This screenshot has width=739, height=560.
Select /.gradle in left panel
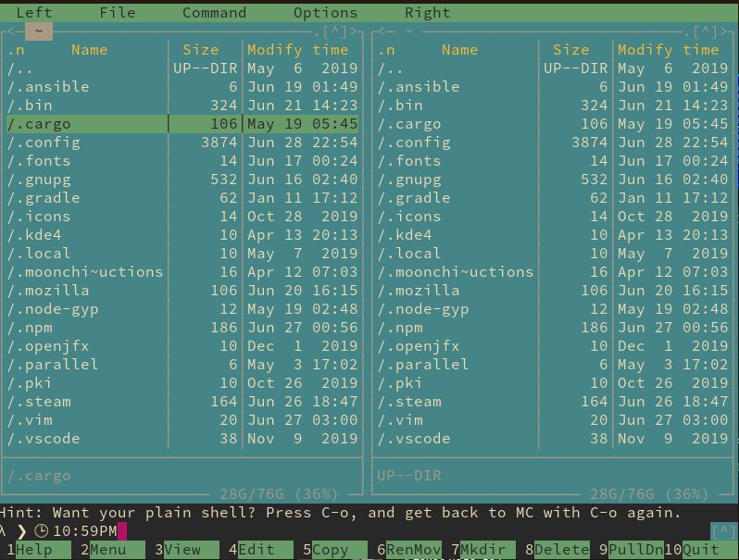182,198
